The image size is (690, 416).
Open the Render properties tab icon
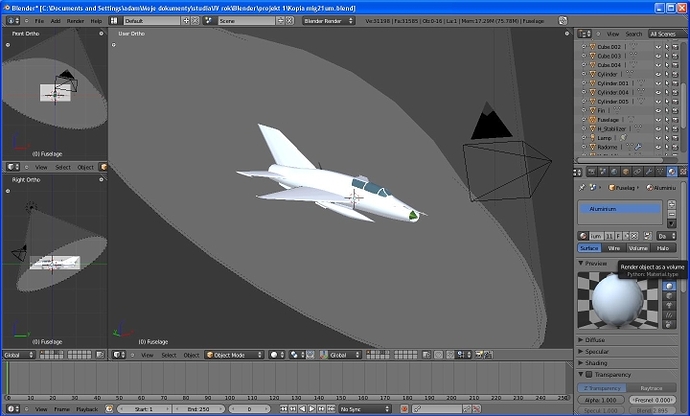pos(591,172)
